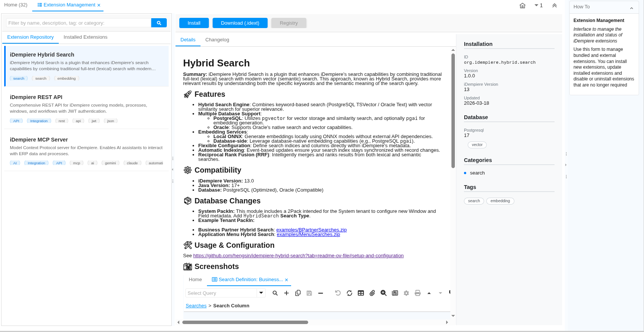
Task: Click the blue magnifier search button
Action: (x=159, y=23)
